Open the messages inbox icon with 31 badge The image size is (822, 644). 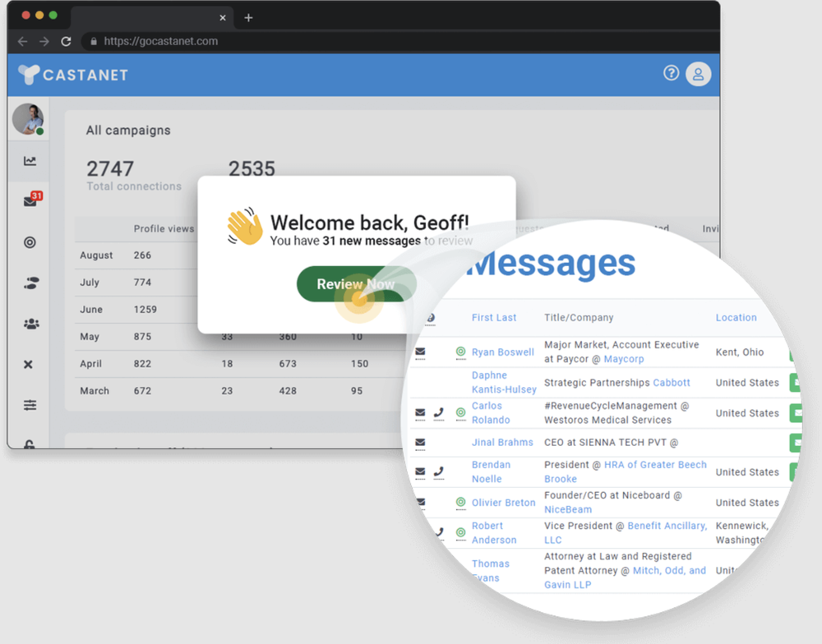(x=31, y=200)
